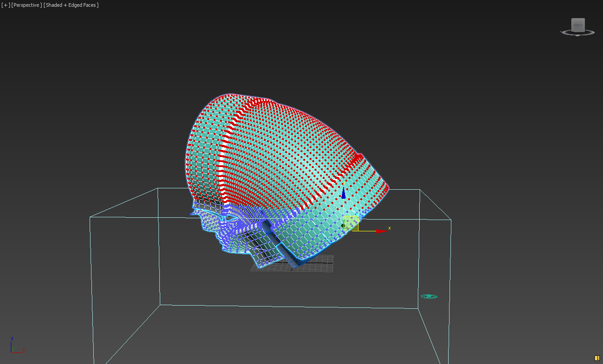Select the small teal helper object
This screenshot has width=603, height=364.
point(429,296)
